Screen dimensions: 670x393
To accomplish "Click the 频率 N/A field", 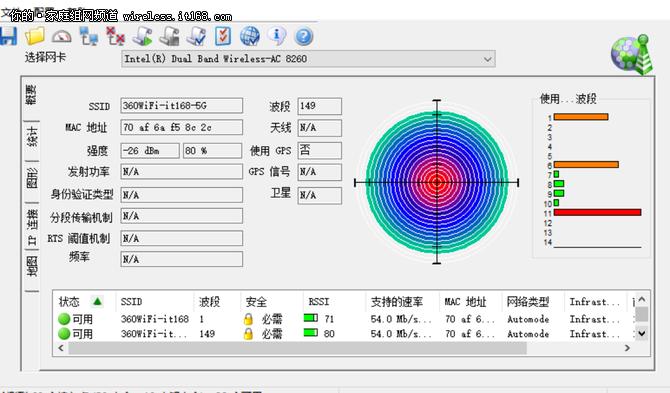I will 182,259.
